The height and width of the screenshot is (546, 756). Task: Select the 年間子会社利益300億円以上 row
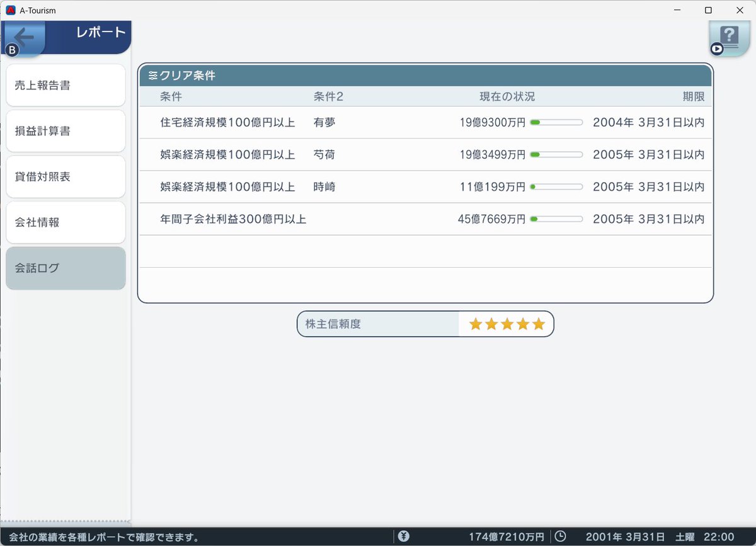pos(426,219)
